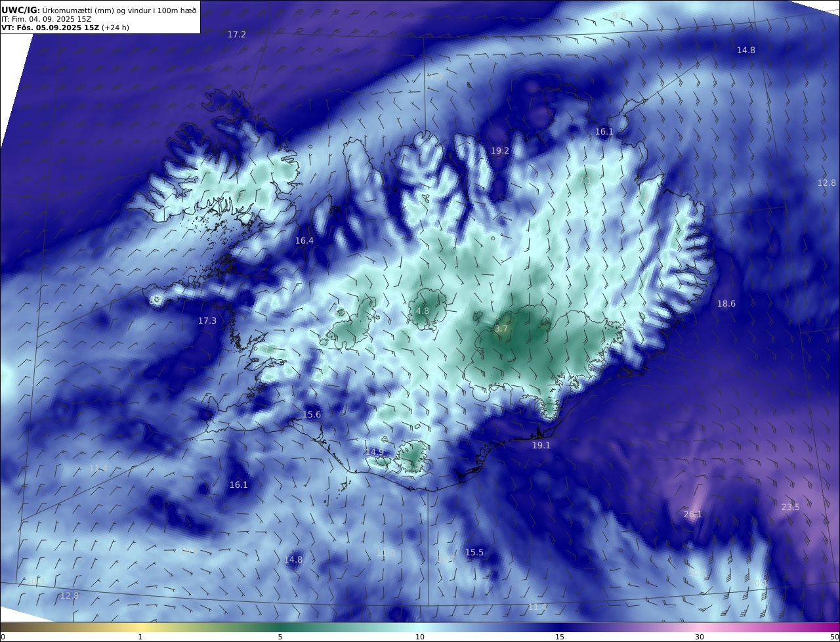Screen dimensions: 840x642
Task: Click the 26.1 maximum value label
Action: (x=693, y=515)
